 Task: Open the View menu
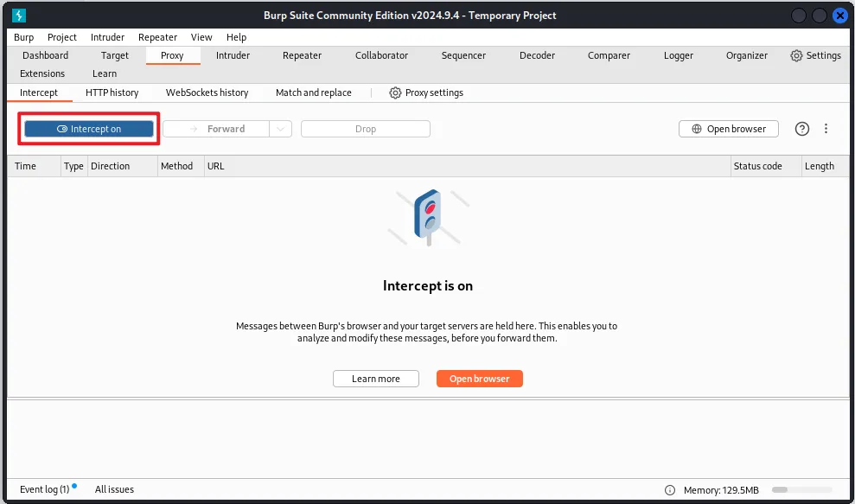tap(201, 37)
